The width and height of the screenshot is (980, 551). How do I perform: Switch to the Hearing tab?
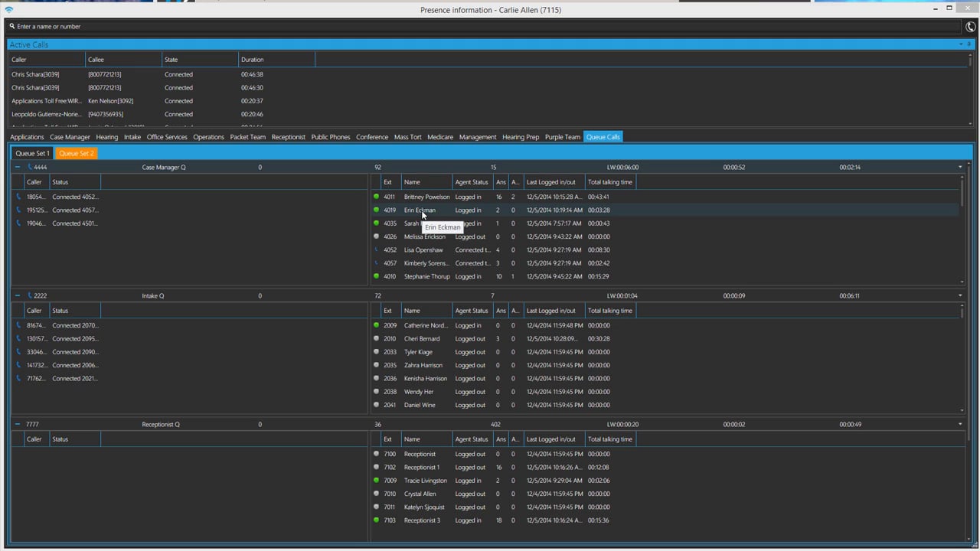click(x=107, y=137)
